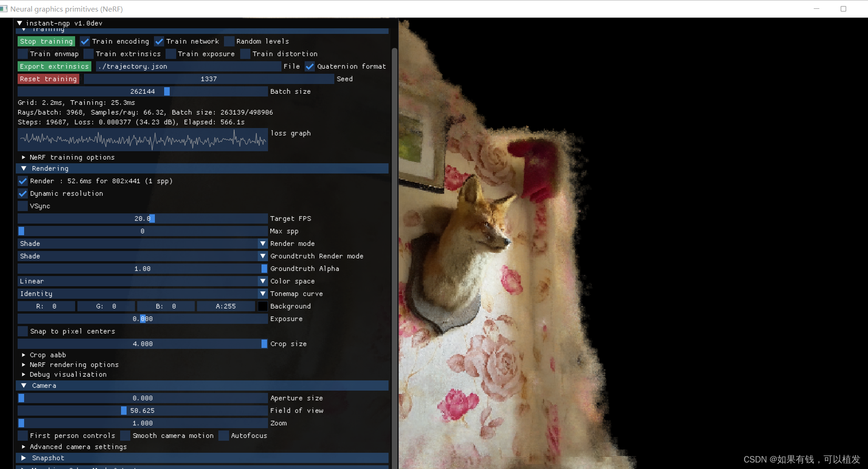Click the NeRF window title bar app icon

(x=3, y=9)
